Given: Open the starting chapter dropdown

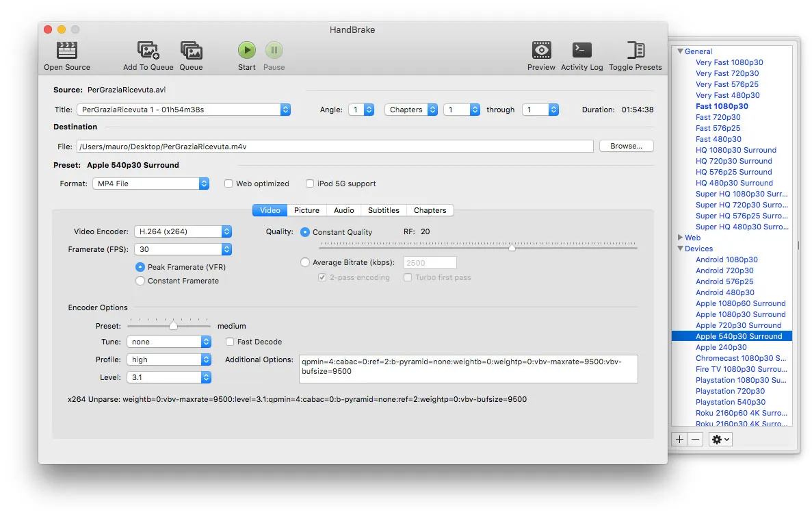Looking at the screenshot, I should [462, 110].
